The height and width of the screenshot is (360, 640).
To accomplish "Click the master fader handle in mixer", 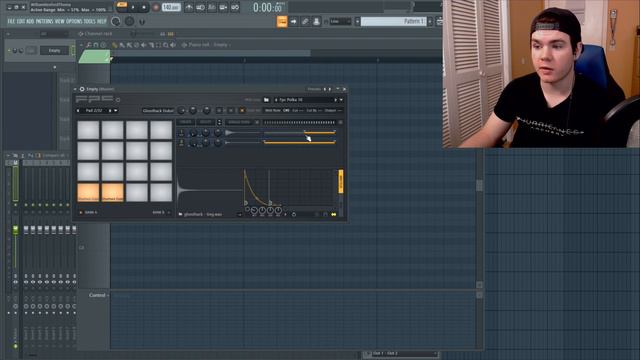I will pos(16,230).
